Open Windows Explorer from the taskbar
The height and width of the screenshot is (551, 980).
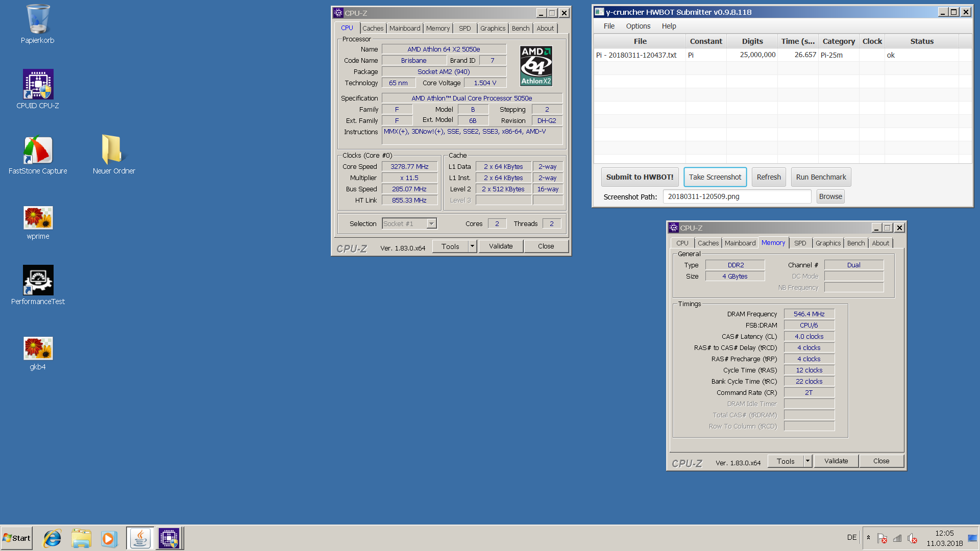tap(81, 538)
